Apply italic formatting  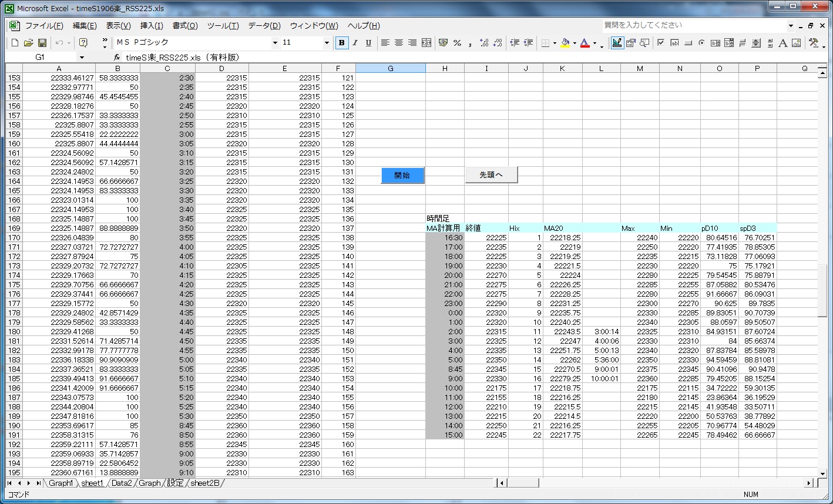coord(355,43)
